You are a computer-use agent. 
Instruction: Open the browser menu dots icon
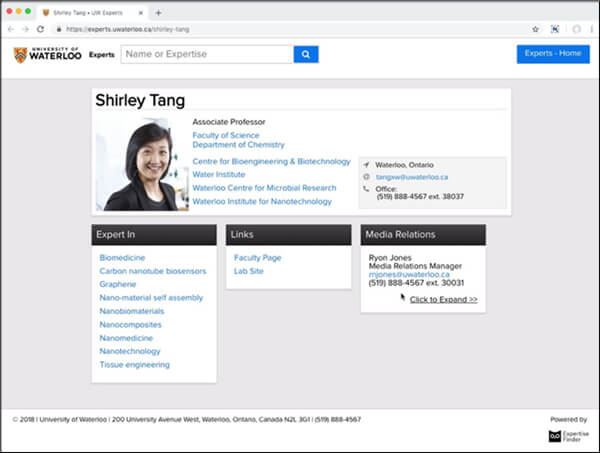[x=592, y=29]
